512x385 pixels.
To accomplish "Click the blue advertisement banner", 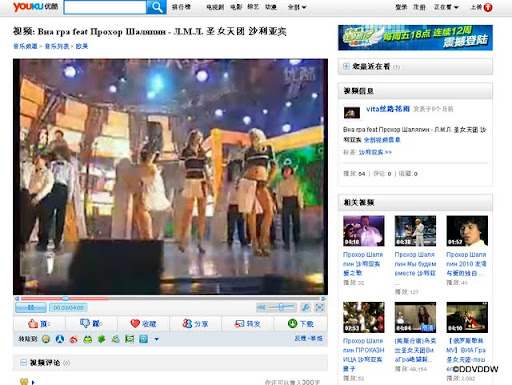I will coord(415,38).
